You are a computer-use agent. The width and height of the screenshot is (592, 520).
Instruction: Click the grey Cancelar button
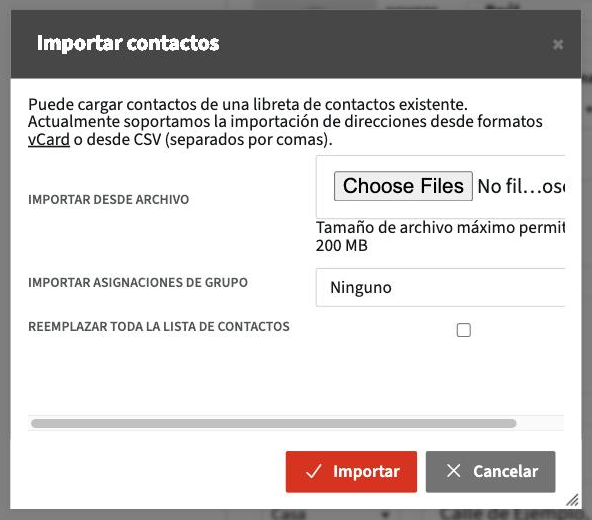(490, 471)
